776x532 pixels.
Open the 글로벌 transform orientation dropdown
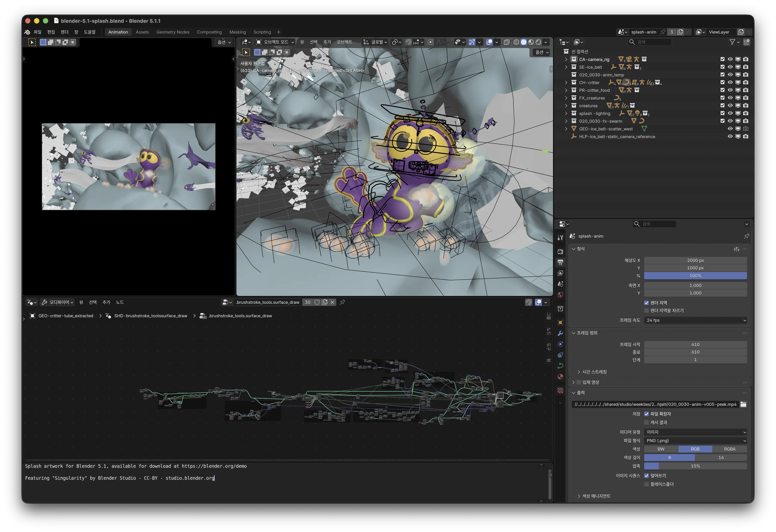pyautogui.click(x=375, y=42)
